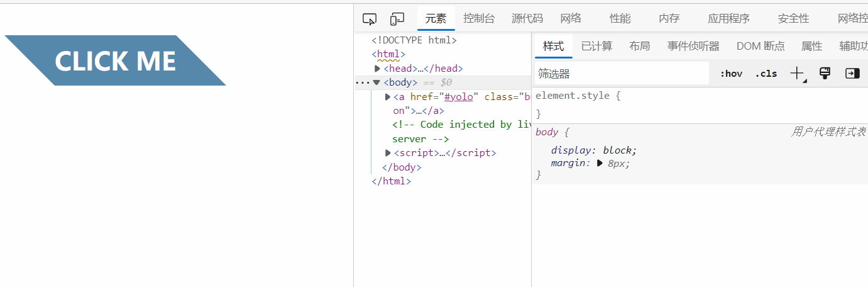Toggle device emulation toolbar icon

397,19
